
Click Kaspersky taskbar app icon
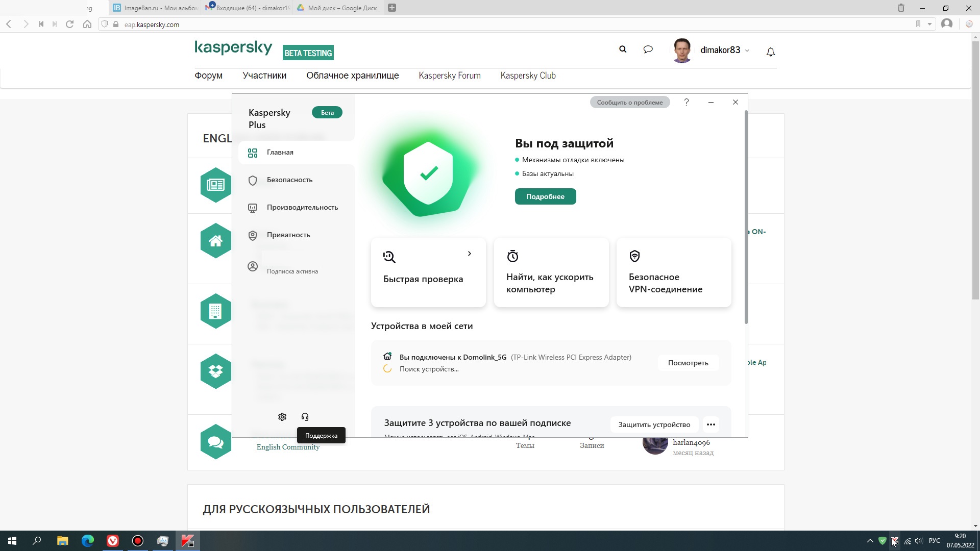(x=188, y=541)
